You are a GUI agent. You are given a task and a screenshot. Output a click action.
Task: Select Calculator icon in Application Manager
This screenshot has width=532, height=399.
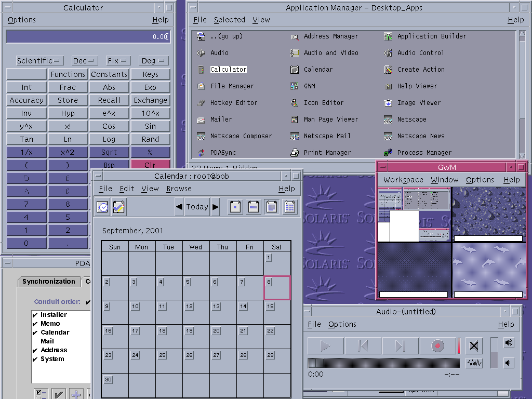[201, 70]
